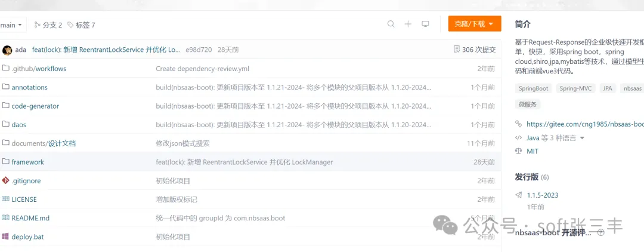This screenshot has width=644, height=252.
Task: Open commit '增加版权标记'
Action: click(x=177, y=199)
